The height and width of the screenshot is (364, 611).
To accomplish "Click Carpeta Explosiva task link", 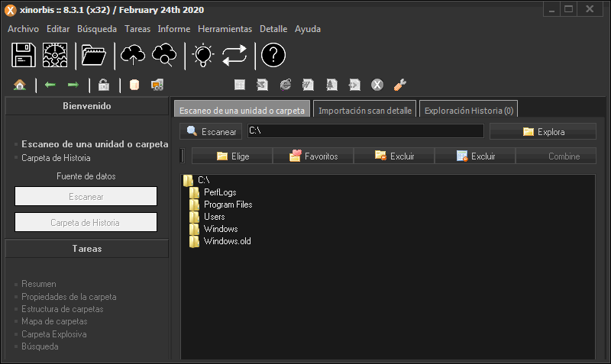I will pos(53,334).
